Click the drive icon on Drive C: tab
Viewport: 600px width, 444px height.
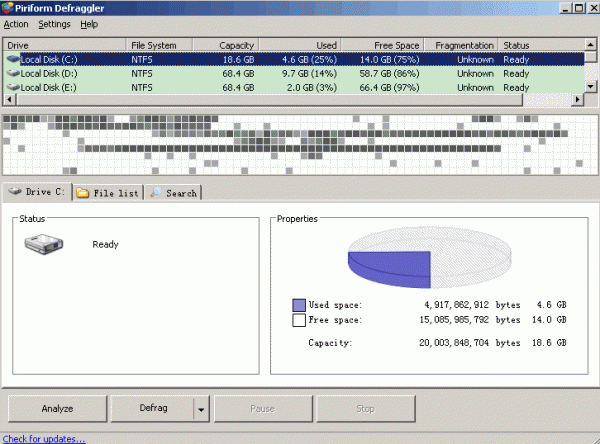[x=15, y=191]
